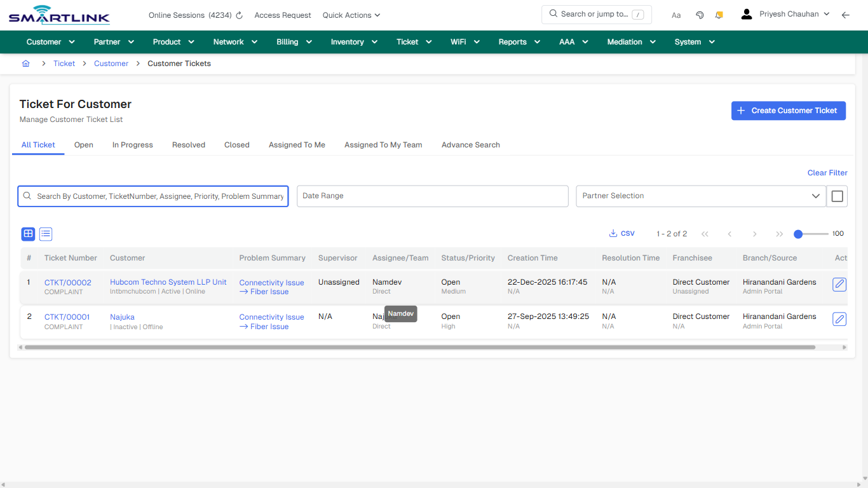Open the theme palette picker
Viewport: 868px width, 488px height.
[x=700, y=14]
